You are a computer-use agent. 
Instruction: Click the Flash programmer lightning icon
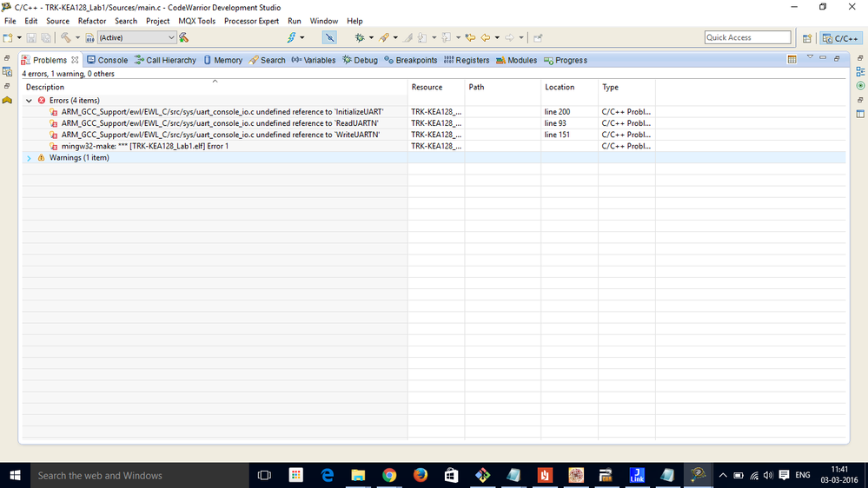(291, 37)
